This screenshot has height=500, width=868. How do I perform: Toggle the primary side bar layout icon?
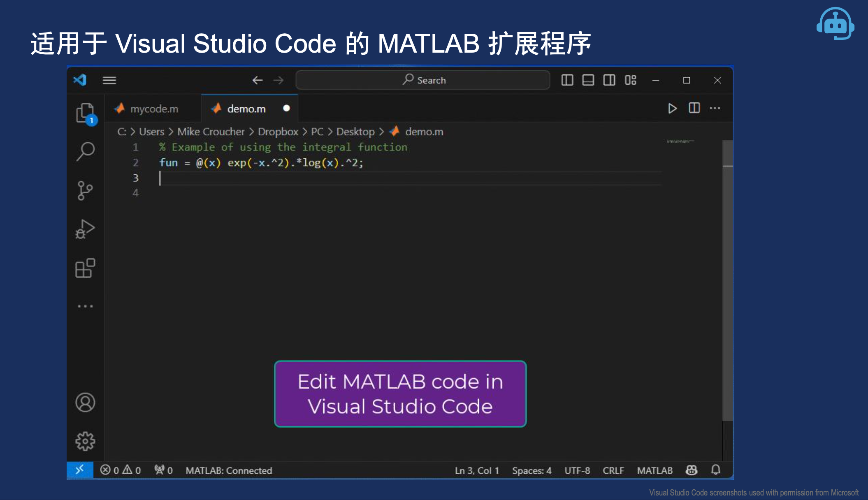567,80
